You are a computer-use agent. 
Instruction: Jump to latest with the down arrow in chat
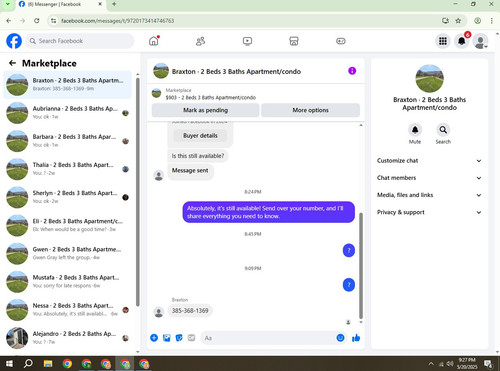coord(361,322)
